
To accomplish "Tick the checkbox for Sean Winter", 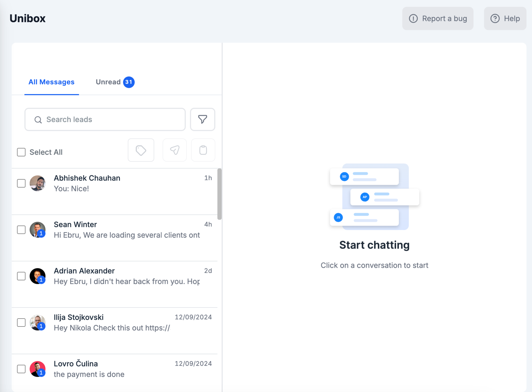I will coord(21,230).
